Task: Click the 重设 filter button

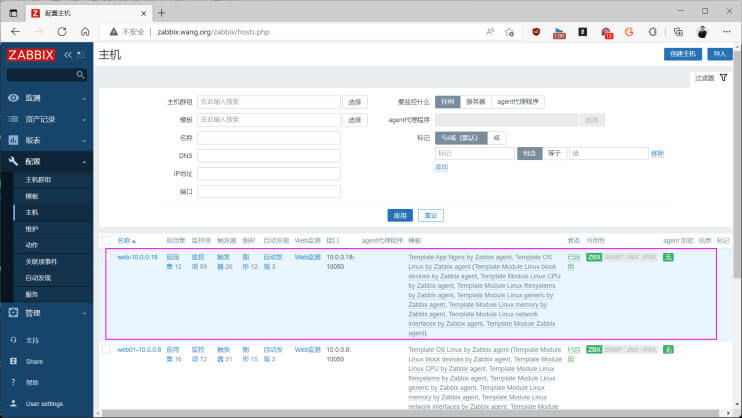Action: click(x=431, y=215)
